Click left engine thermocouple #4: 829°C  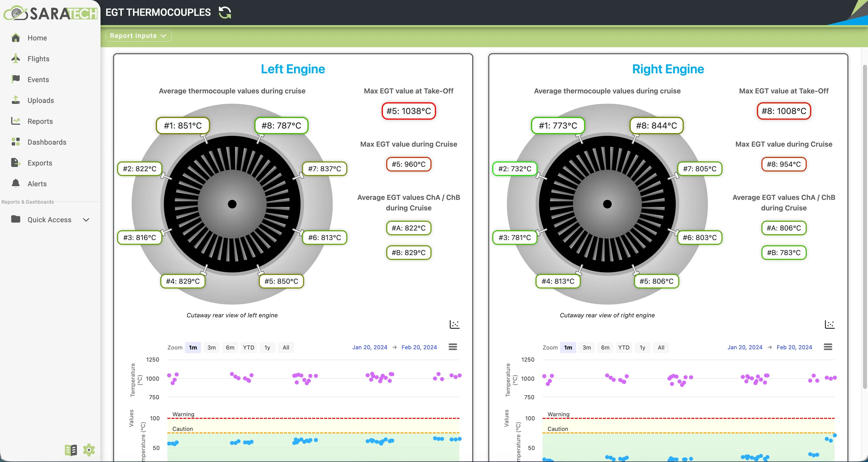coord(183,281)
